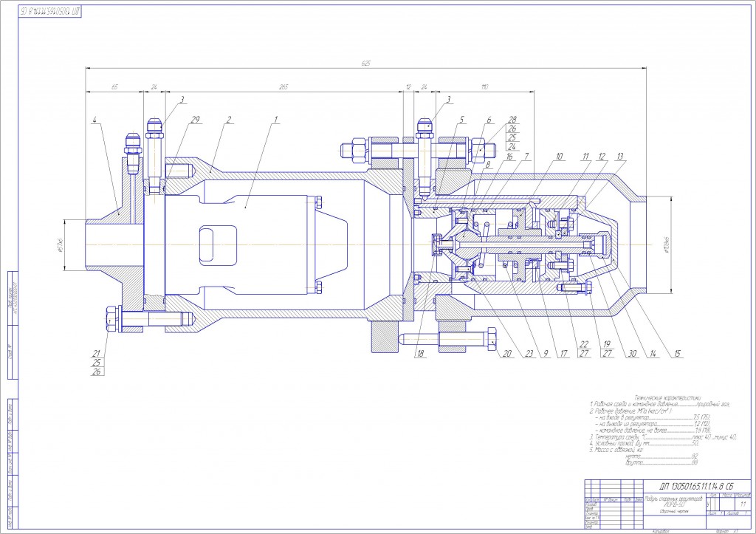This screenshot has height=534, width=756.
Task: Select part callout number 7
Action: [526, 156]
